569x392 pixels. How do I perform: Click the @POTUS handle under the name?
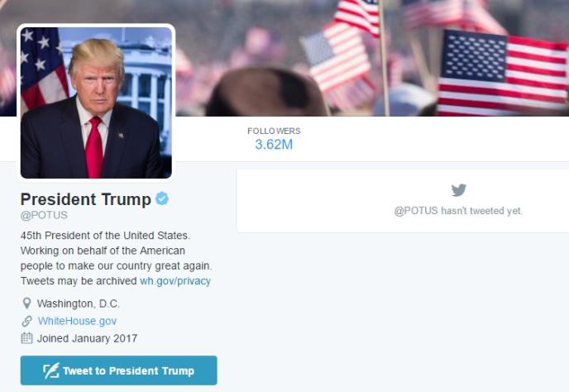click(x=44, y=215)
